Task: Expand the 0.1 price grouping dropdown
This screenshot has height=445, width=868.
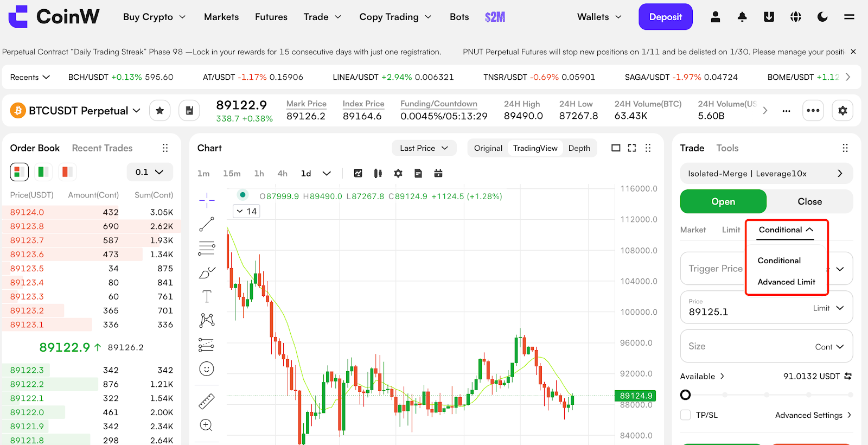Action: point(150,172)
